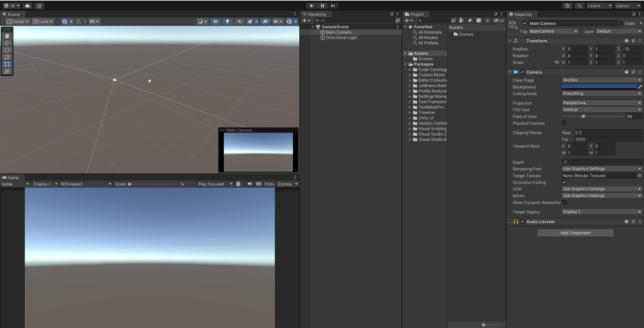
Task: Disable Occlusion Culling on the camera
Action: [564, 182]
